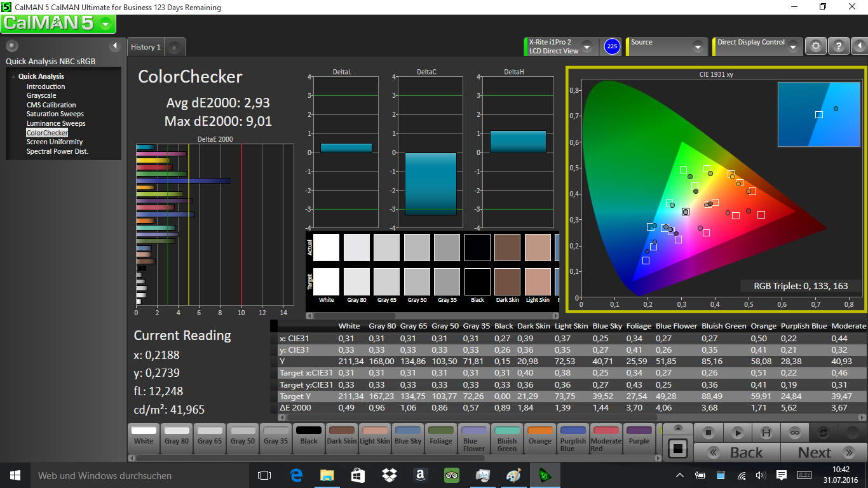This screenshot has width=868, height=488.
Task: Collapse the left workflow panel arrow
Action: click(x=115, y=46)
